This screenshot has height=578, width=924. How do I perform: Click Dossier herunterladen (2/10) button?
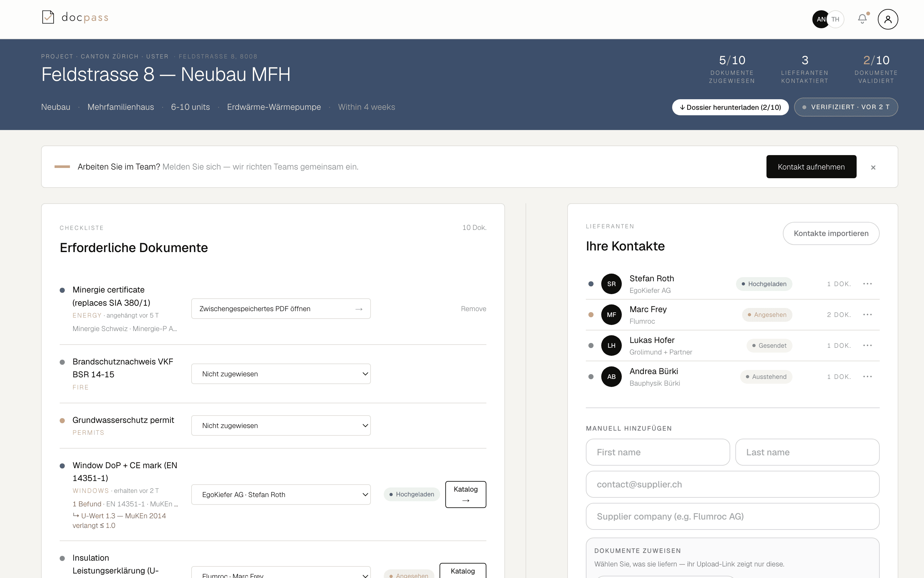point(730,108)
